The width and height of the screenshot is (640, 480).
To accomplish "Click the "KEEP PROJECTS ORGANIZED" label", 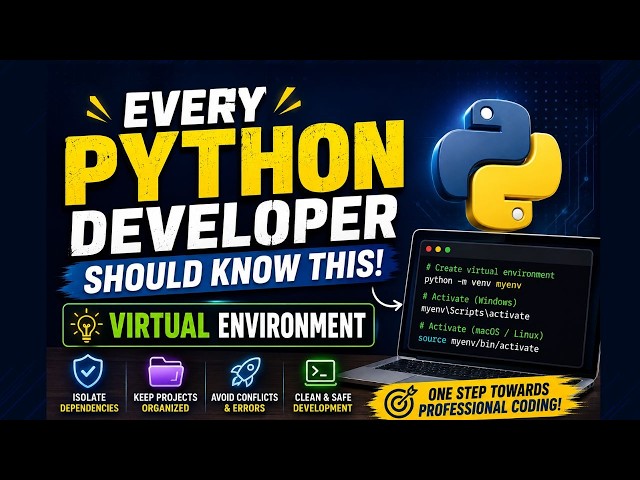I will tap(165, 402).
